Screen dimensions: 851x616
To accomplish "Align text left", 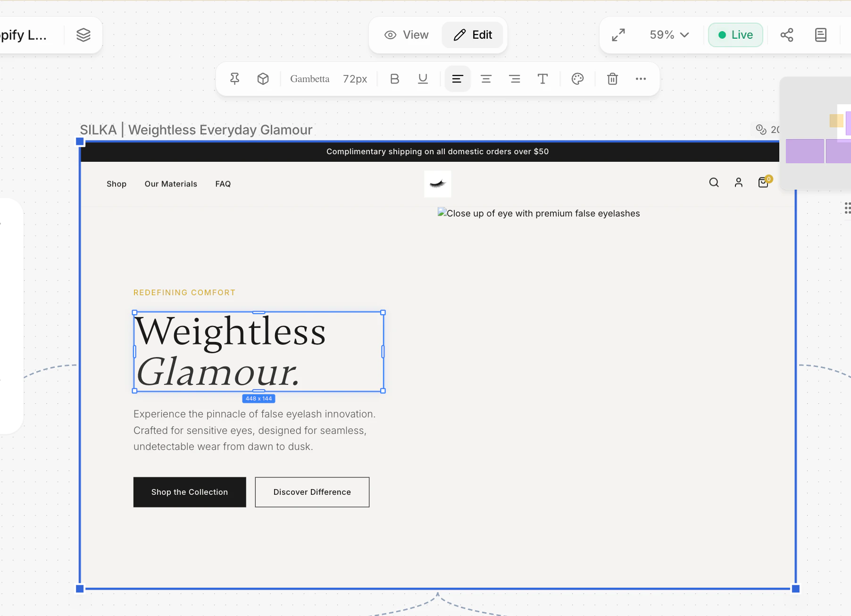I will (x=458, y=79).
